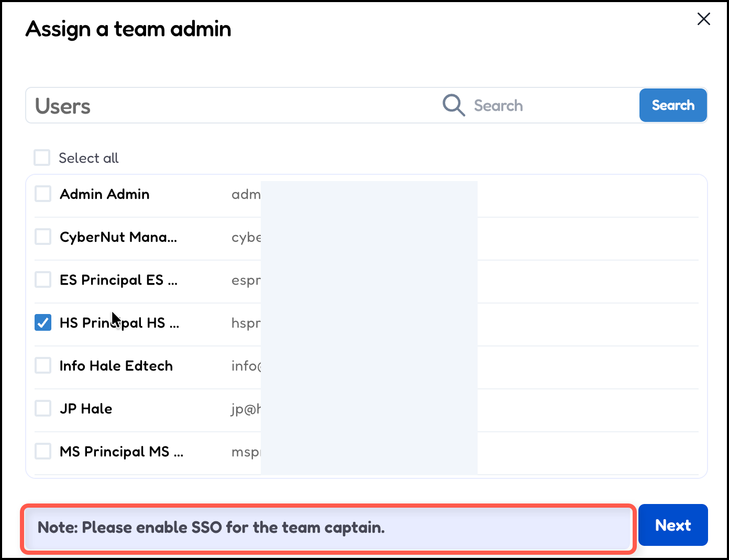Click the Next button
729x560 pixels.
coord(672,525)
